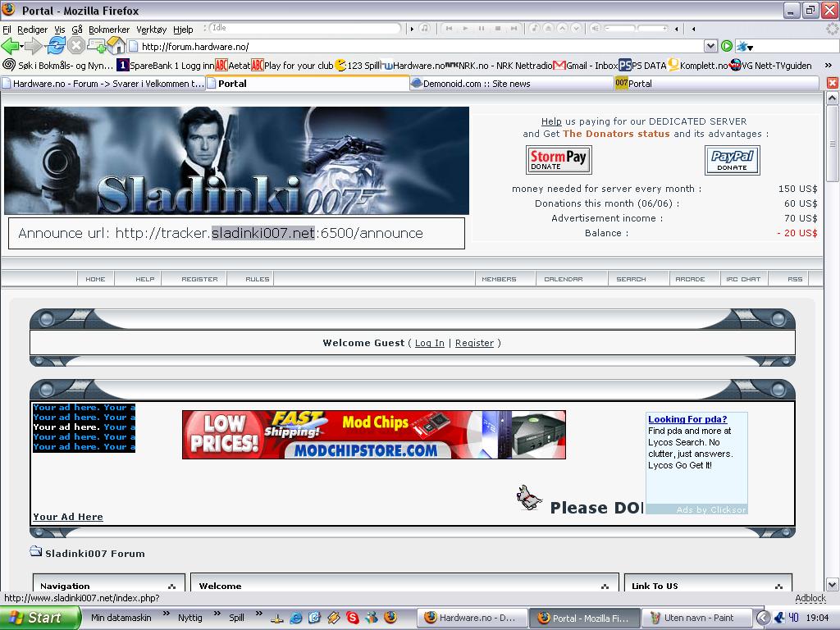
Task: Open the address bar history dropdown
Action: 710,46
